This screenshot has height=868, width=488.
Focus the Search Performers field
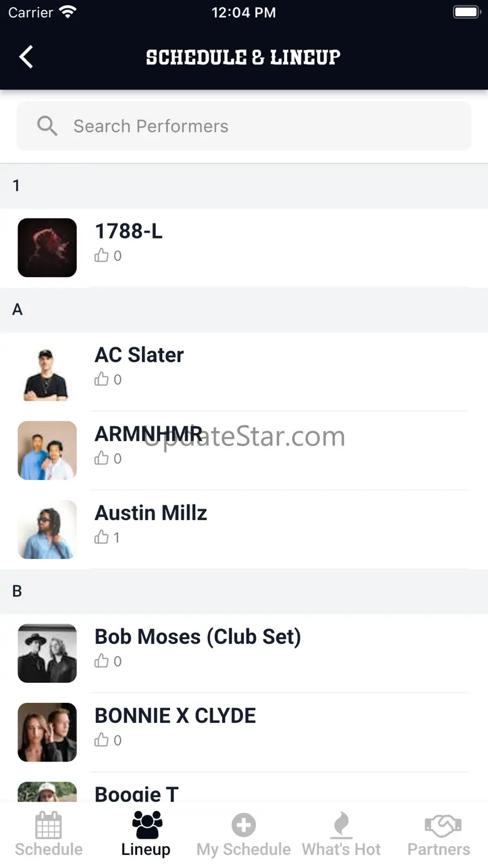pyautogui.click(x=244, y=126)
